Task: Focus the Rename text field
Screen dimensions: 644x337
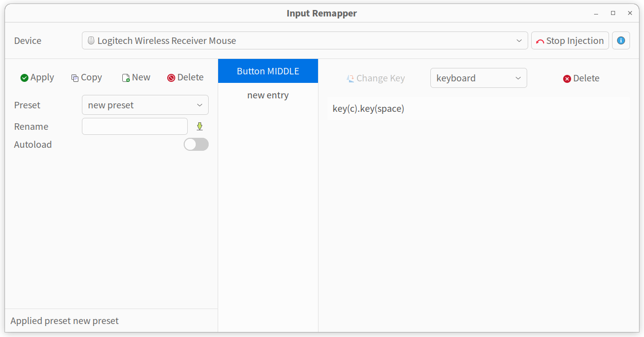Action: tap(135, 126)
